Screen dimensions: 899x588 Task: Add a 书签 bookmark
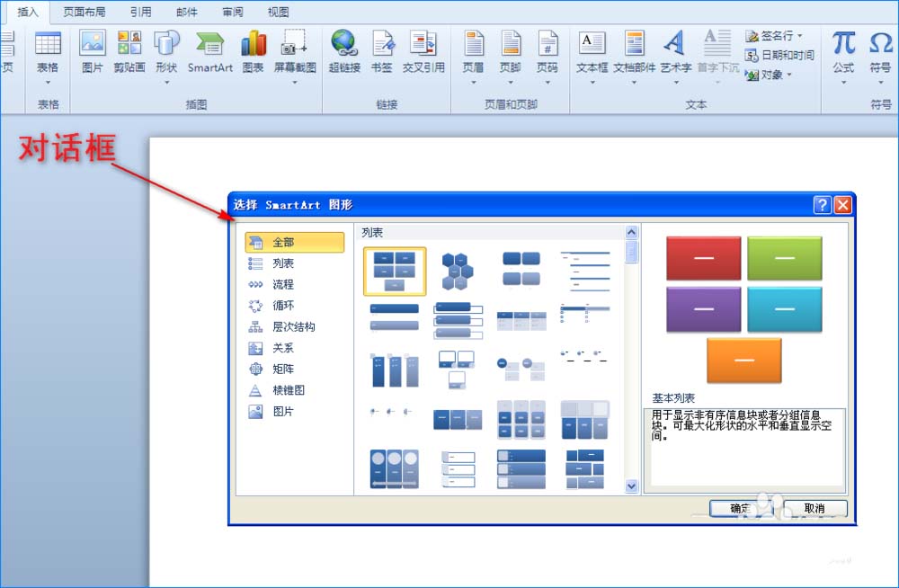(382, 52)
